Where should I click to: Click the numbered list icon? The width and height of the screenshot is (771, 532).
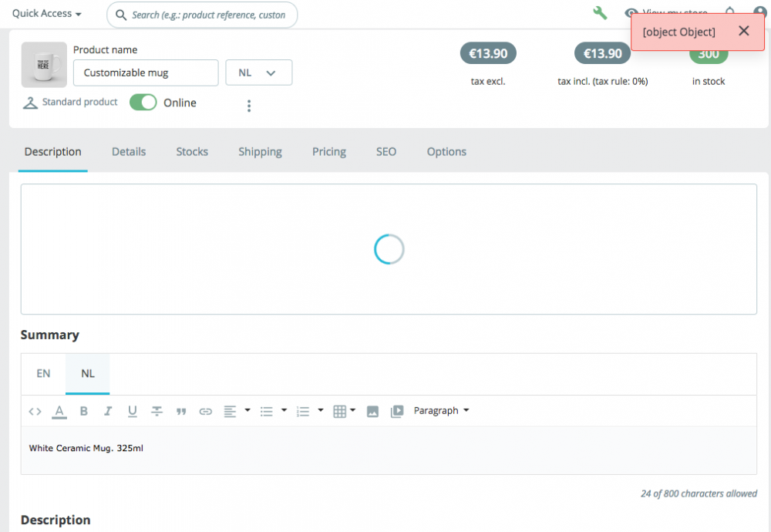pos(303,412)
